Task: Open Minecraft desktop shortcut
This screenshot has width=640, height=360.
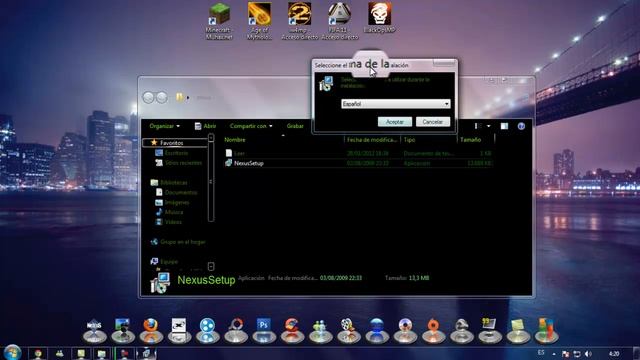Action: [x=219, y=21]
